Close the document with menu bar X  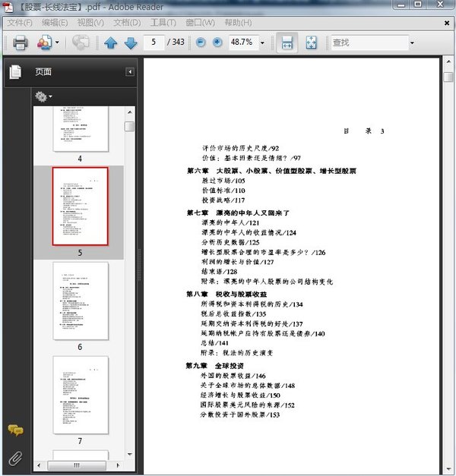(x=447, y=23)
